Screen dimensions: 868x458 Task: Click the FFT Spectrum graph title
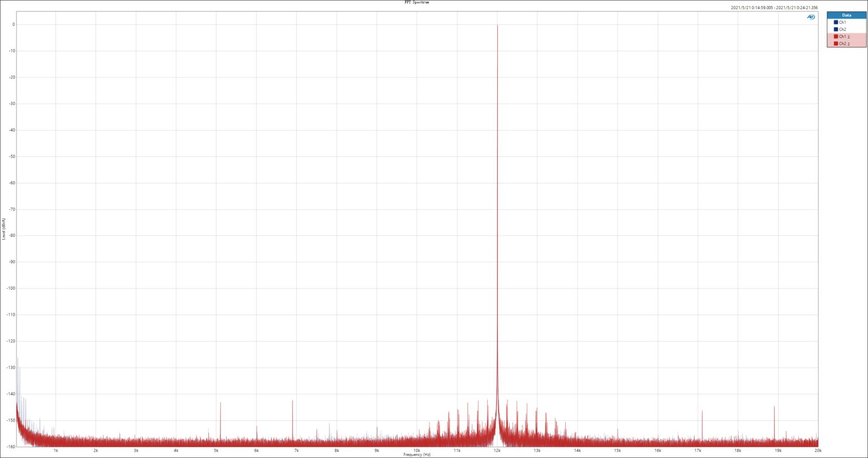pos(417,2)
